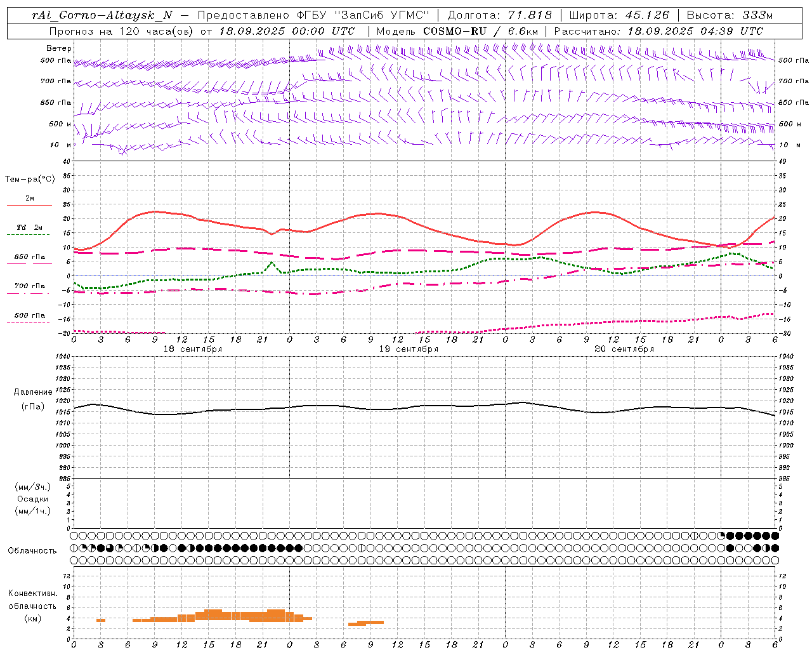Click the 20 сентября date label
The height and width of the screenshot is (650, 812).
coord(624,349)
